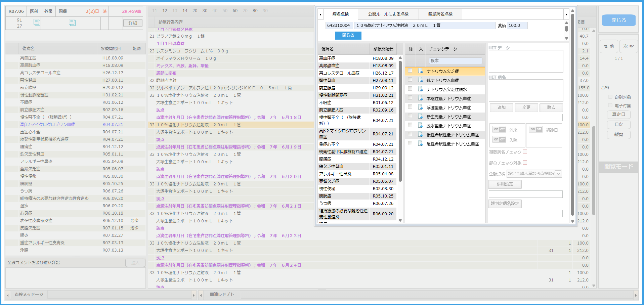The width and height of the screenshot is (644, 305).
Task: Open the 病名点検 tab
Action: (x=341, y=14)
